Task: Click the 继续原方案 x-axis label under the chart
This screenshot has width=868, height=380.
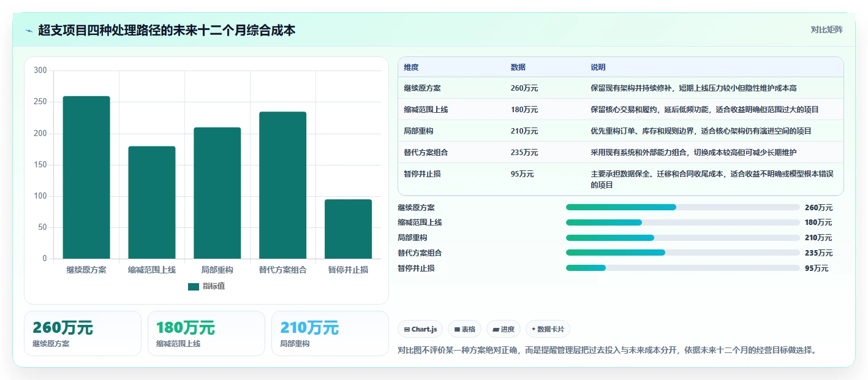Action: [86, 270]
